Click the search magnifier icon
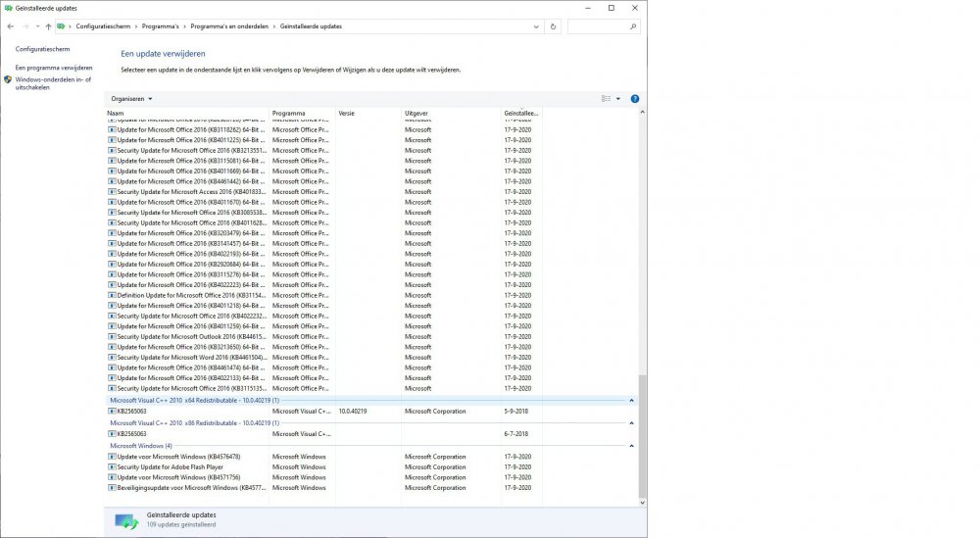The image size is (980, 538). coord(632,26)
